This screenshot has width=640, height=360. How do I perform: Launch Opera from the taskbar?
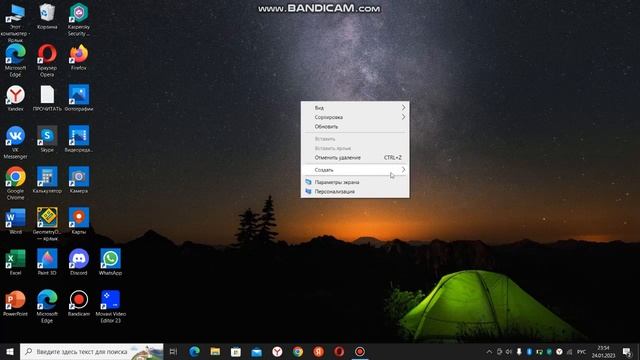click(x=339, y=351)
